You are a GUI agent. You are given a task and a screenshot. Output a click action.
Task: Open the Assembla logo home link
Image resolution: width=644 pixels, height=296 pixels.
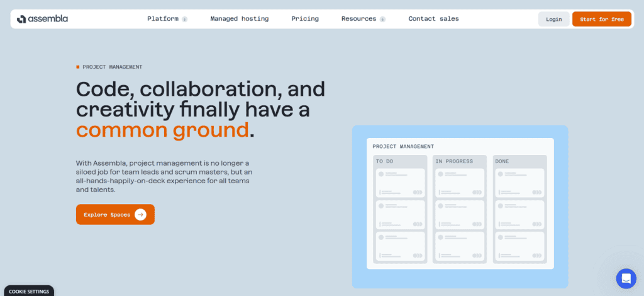pos(42,19)
